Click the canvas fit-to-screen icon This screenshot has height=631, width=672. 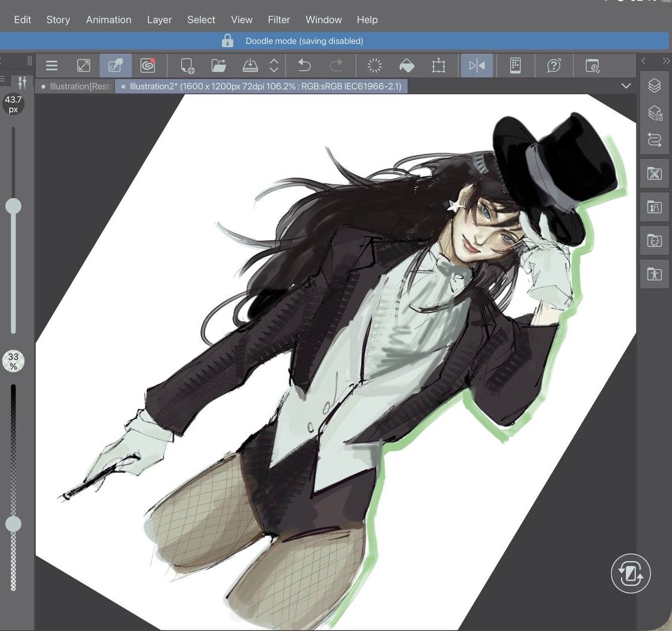(83, 65)
